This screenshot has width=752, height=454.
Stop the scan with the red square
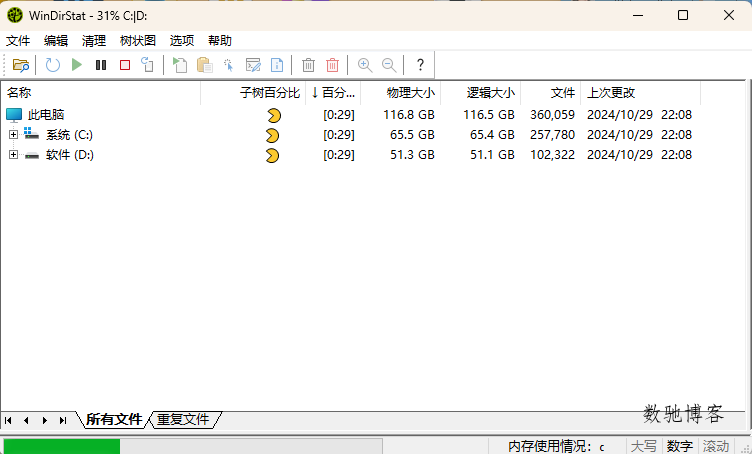[x=125, y=65]
